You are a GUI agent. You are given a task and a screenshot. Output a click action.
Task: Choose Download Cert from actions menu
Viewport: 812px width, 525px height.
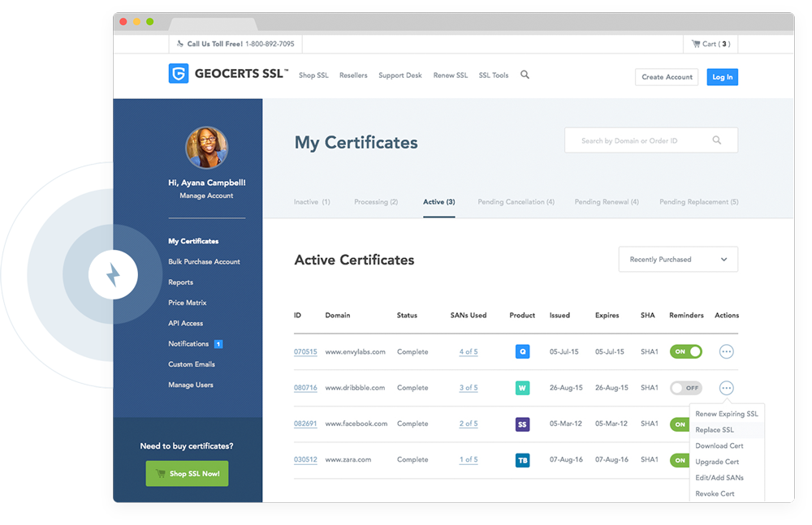(727, 445)
